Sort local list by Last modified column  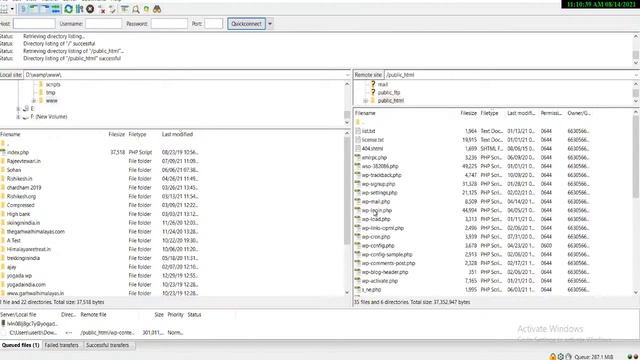pos(178,134)
